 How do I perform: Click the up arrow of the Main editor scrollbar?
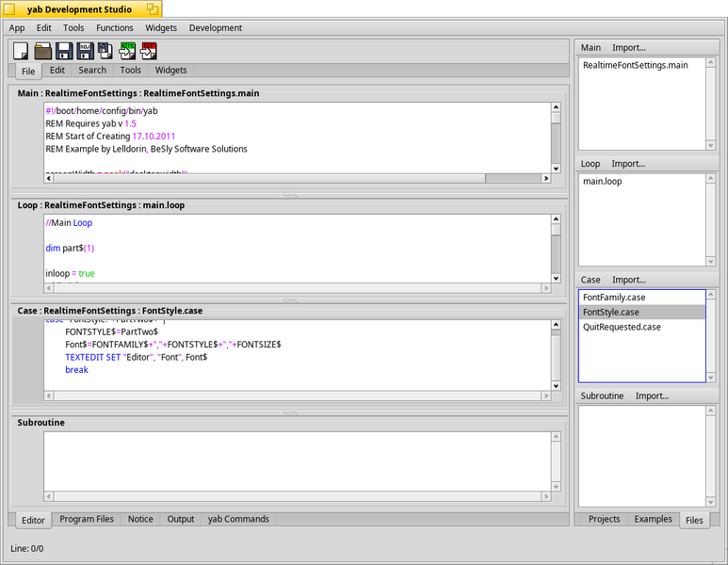556,107
